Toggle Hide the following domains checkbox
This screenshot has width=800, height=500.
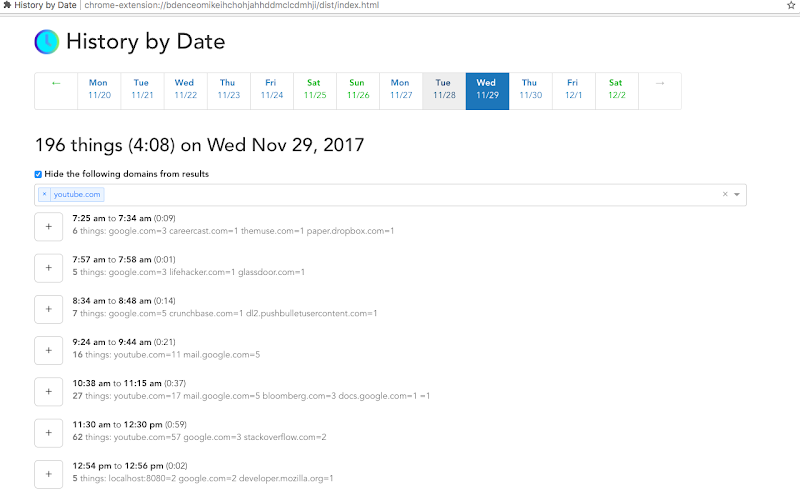(38, 174)
